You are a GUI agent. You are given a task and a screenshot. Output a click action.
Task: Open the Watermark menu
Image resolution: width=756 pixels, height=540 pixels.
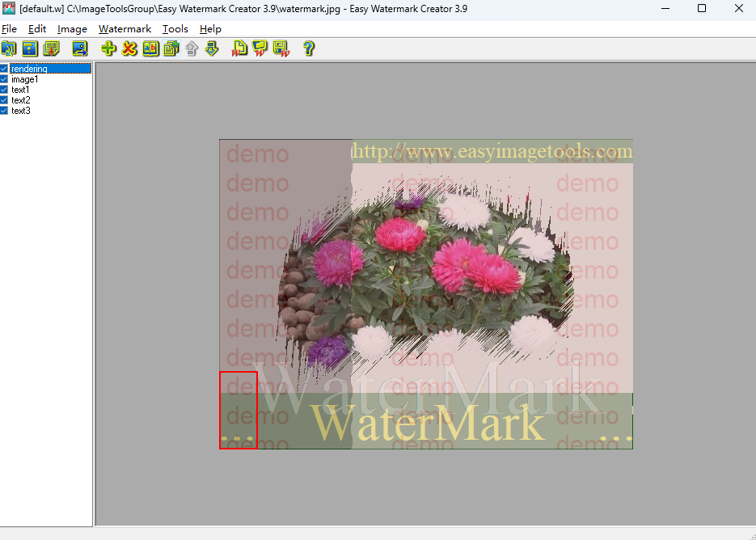pyautogui.click(x=125, y=28)
